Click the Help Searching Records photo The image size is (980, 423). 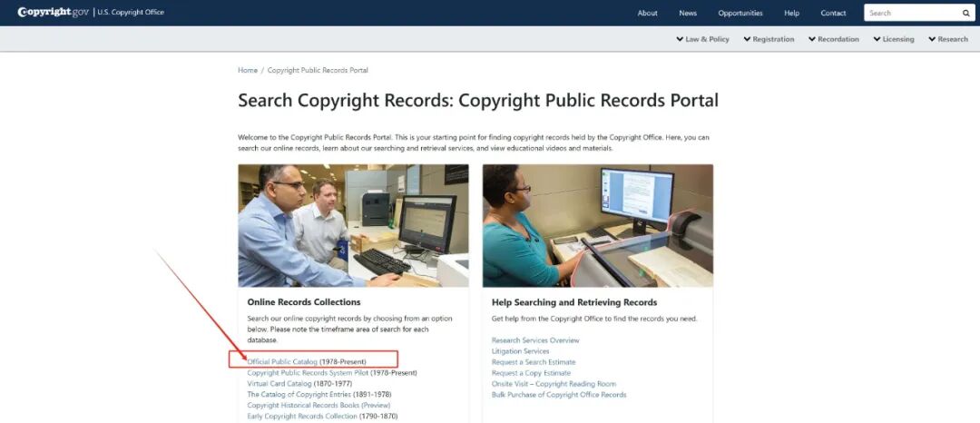click(597, 225)
